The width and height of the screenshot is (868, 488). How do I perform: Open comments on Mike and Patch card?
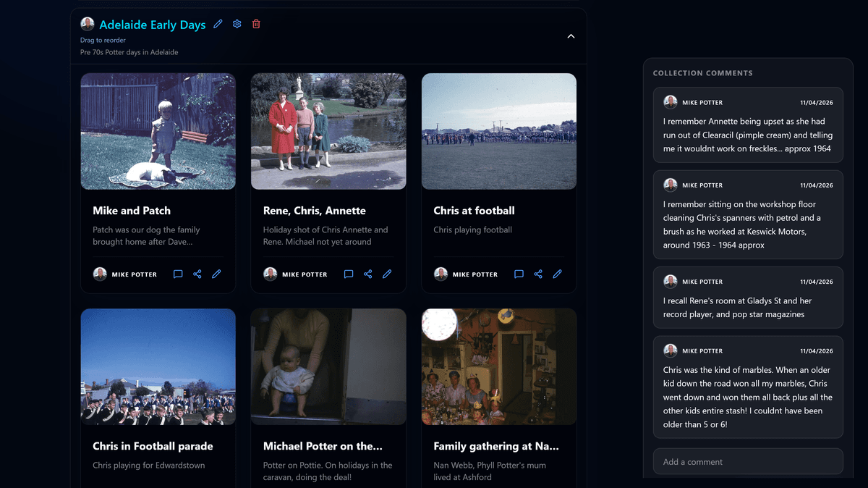[x=178, y=274]
